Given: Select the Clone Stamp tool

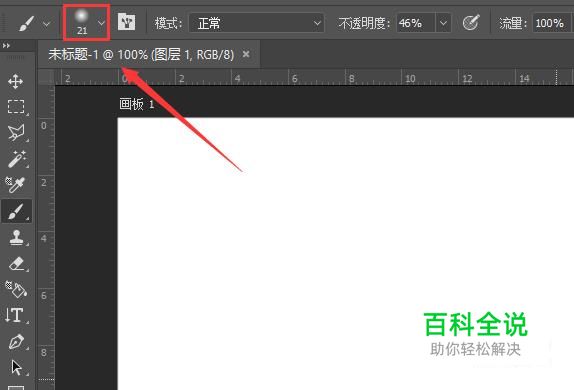Looking at the screenshot, I should tap(16, 237).
